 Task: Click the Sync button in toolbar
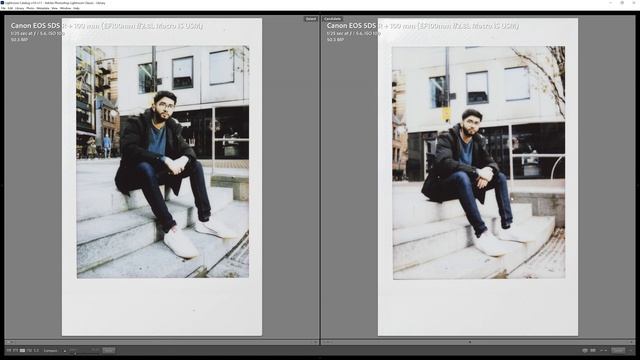pos(109,350)
